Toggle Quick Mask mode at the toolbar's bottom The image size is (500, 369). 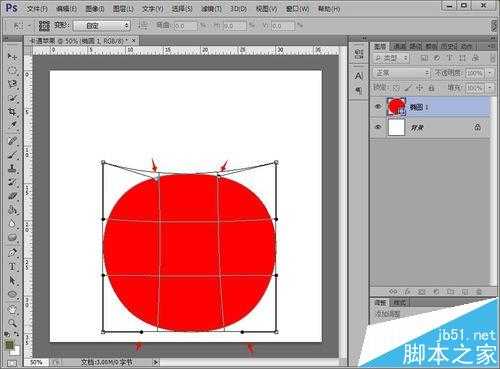pos(12,363)
